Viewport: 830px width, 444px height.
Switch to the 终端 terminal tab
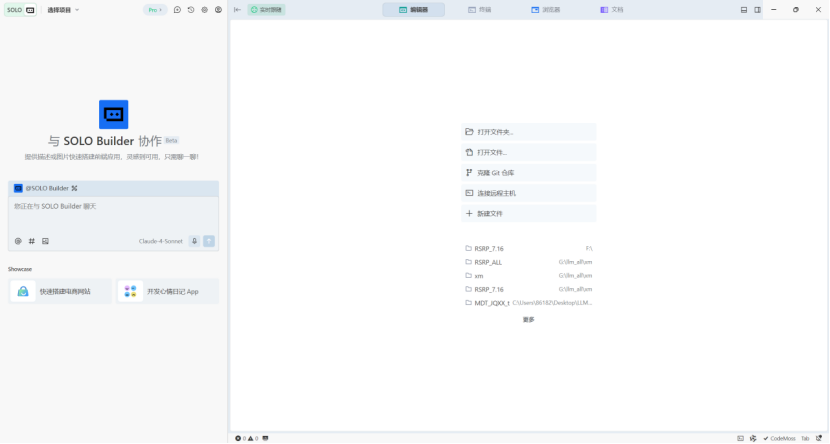[480, 10]
